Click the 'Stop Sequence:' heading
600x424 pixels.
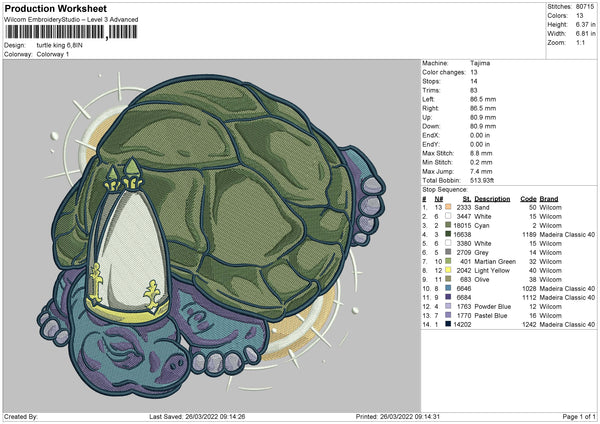(445, 190)
